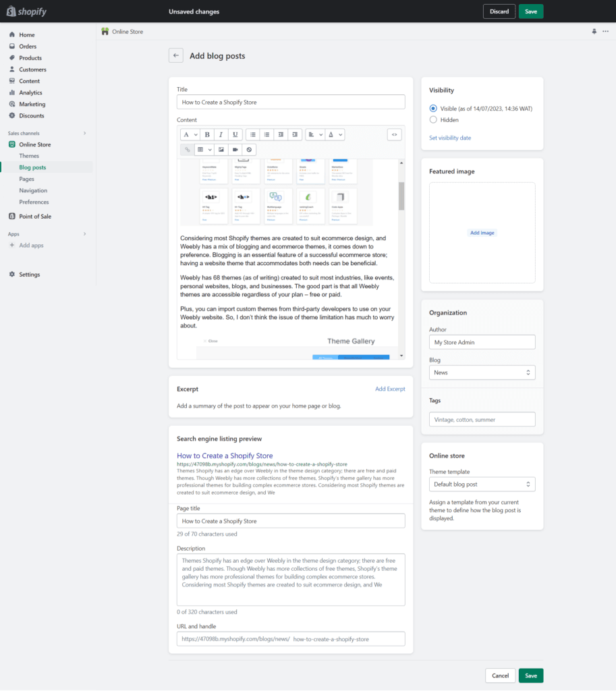Apply italic formatting to the post content
The width and height of the screenshot is (616, 691).
point(221,134)
